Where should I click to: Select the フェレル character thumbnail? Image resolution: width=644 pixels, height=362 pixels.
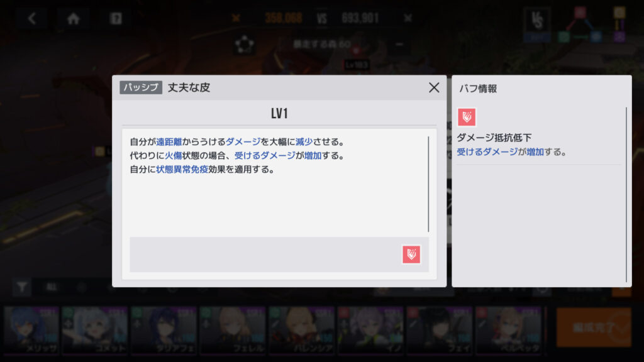[x=232, y=330]
